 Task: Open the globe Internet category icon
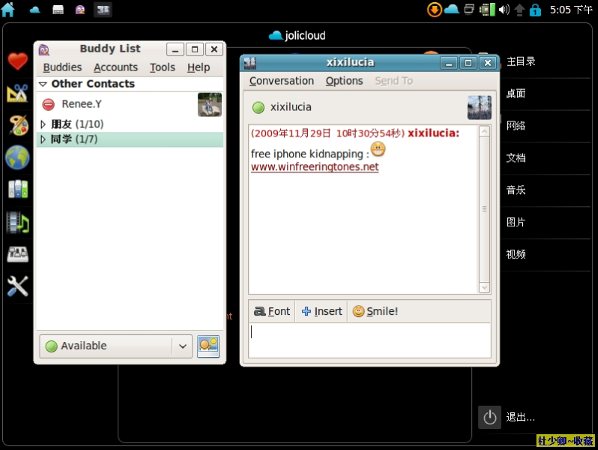pos(17,157)
